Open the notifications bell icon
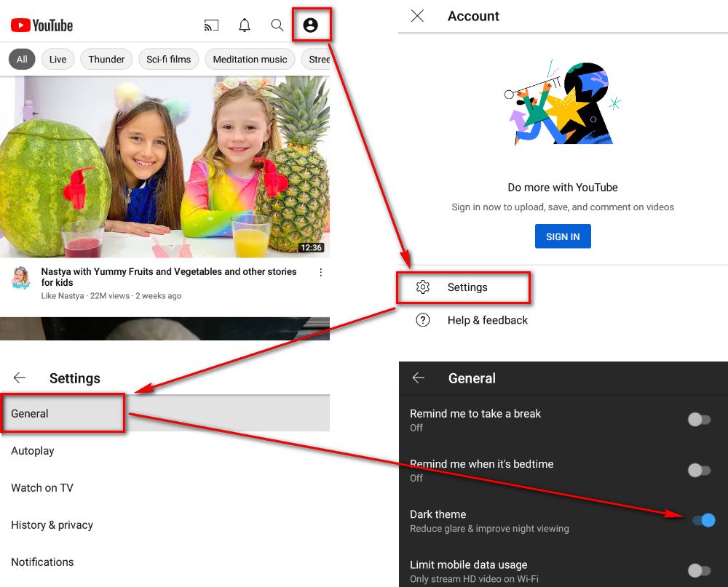Image resolution: width=728 pixels, height=587 pixels. coord(245,25)
